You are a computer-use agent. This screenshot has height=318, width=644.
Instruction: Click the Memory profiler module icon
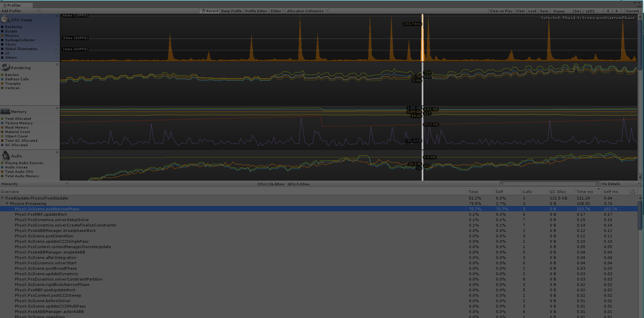(5, 111)
